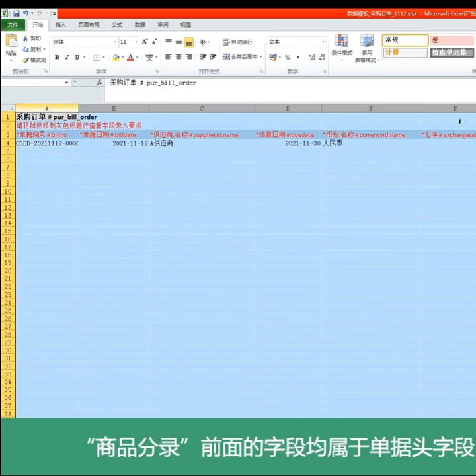Screen dimensions: 476x476
Task: Click the formula bar input field
Action: pos(290,90)
